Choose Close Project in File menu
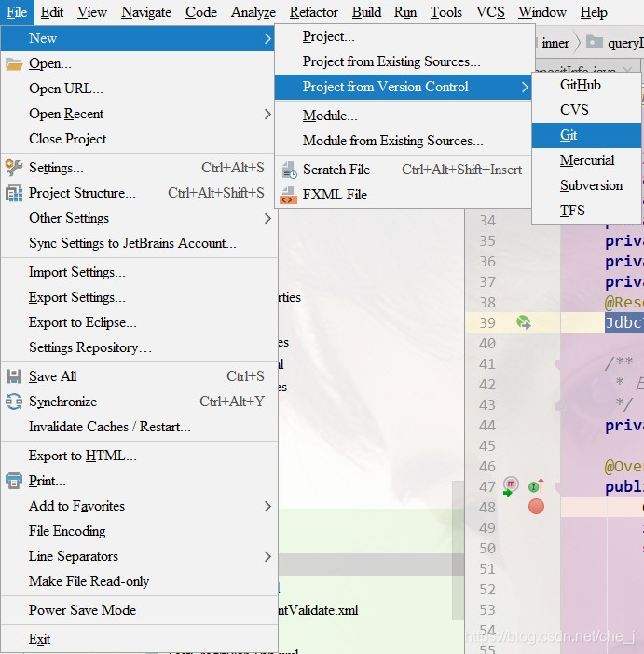644x654 pixels. (x=139, y=139)
